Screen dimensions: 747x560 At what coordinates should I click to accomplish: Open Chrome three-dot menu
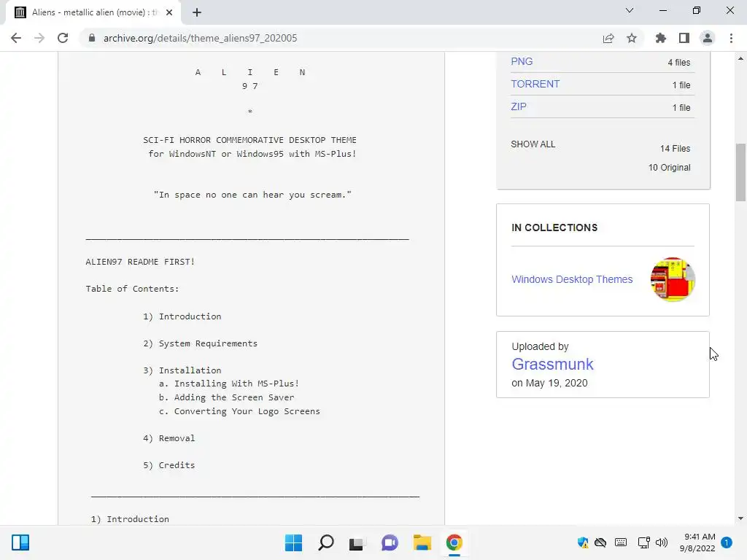tap(731, 38)
